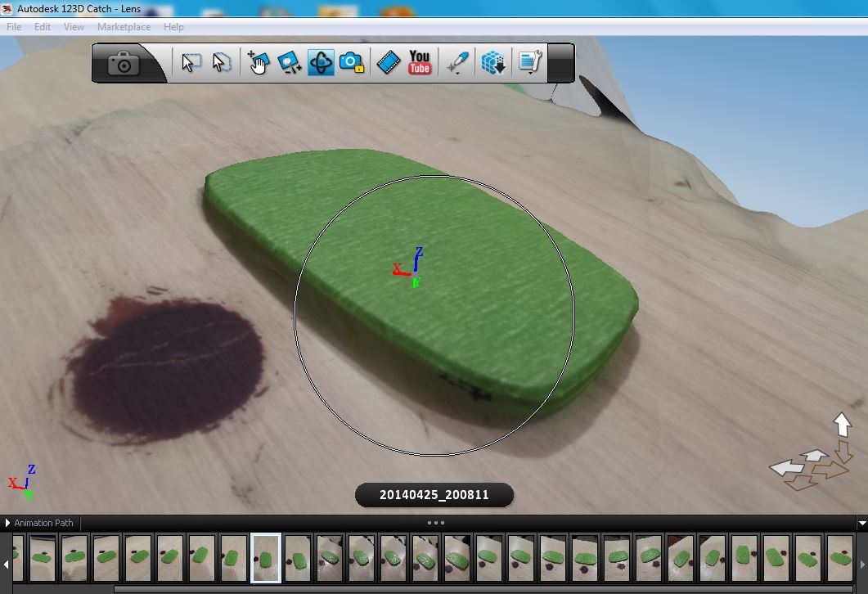Click the XYZ orientation indicator in the viewport corner
Image resolution: width=868 pixels, height=594 pixels.
23,482
